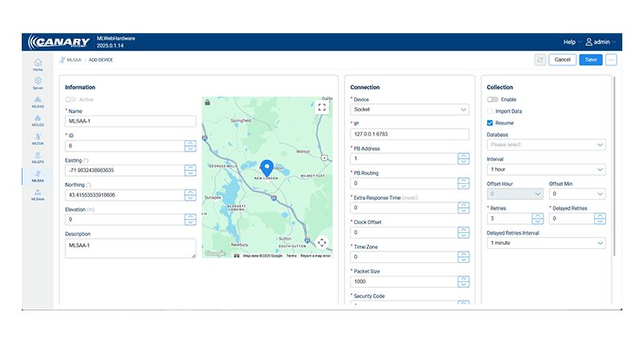Viewport: 644px width, 341px height.
Task: Open the Database dropdown
Action: tap(546, 145)
